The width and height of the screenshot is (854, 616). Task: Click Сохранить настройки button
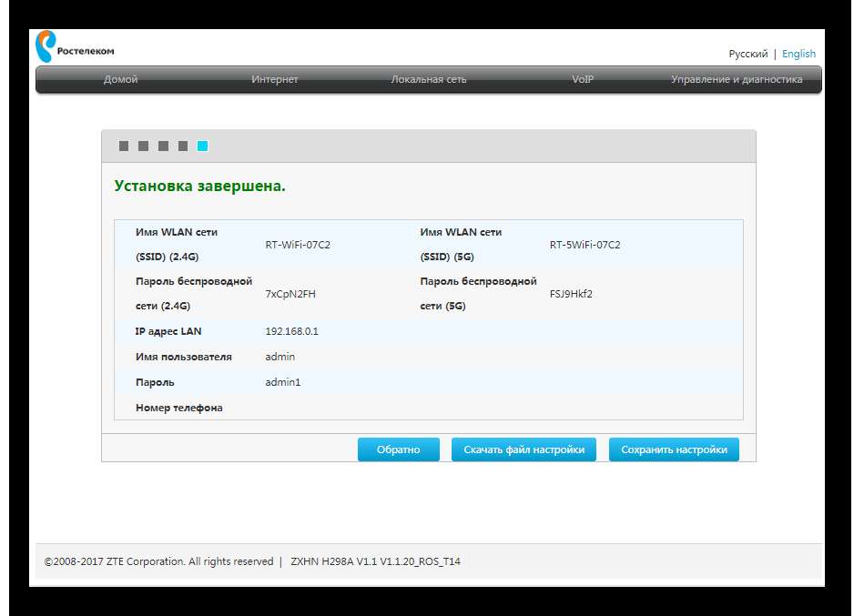[x=674, y=449]
